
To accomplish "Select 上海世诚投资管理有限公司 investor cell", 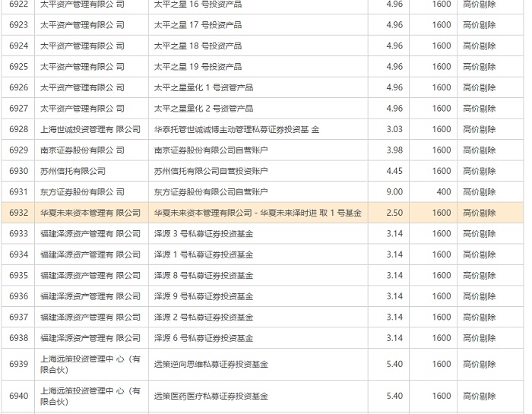I will 90,129.
